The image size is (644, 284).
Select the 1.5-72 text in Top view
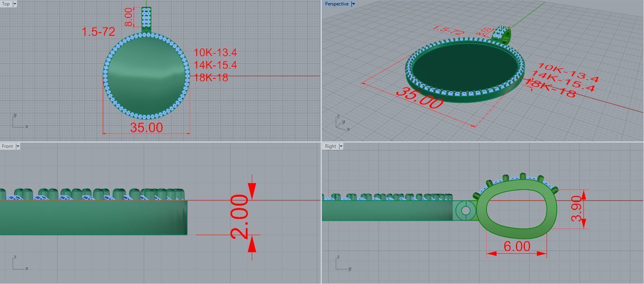99,32
